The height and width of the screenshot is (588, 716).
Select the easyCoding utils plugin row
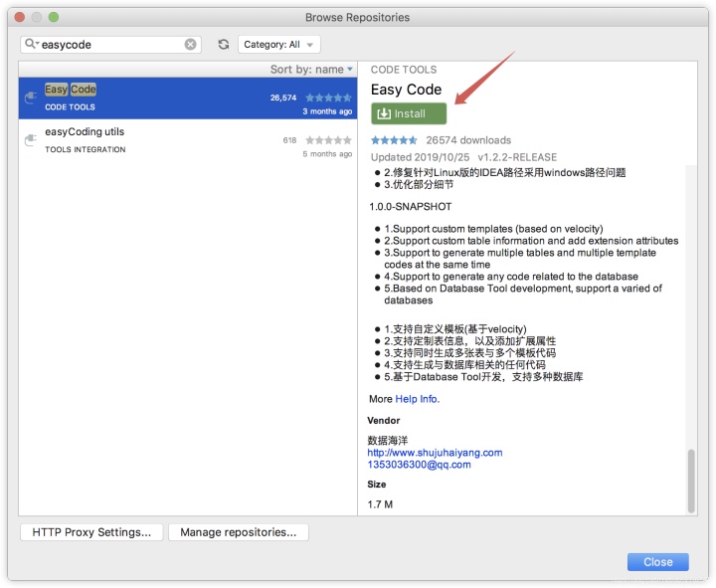[x=188, y=140]
